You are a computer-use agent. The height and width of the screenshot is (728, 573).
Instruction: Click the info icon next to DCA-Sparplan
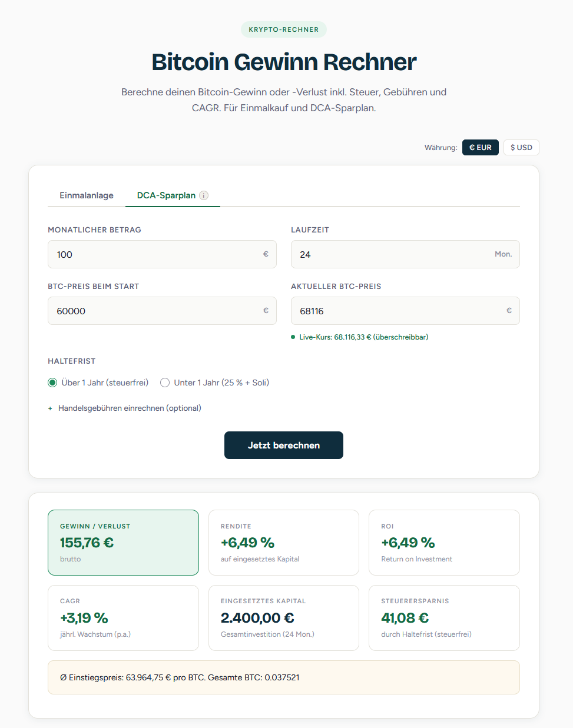pos(204,195)
